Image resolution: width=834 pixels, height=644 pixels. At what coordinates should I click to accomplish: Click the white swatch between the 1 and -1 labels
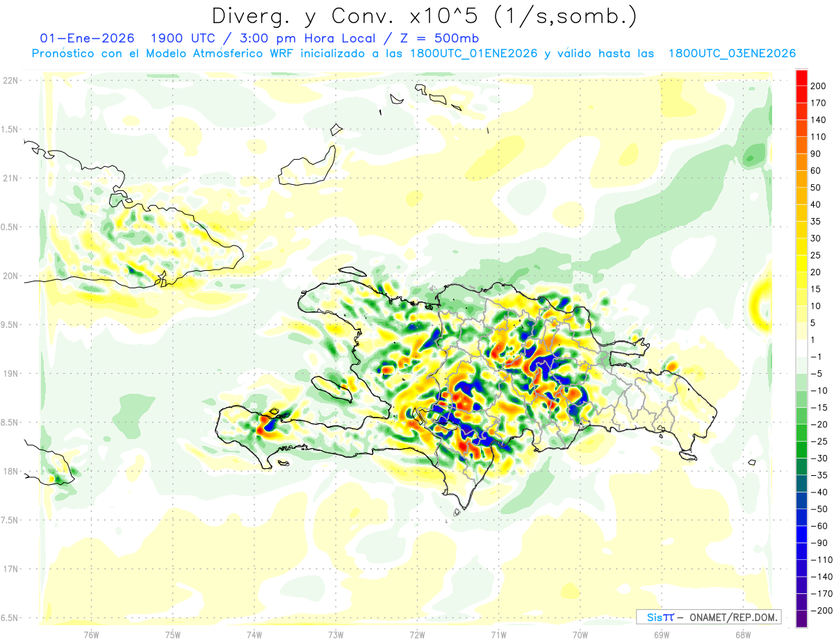click(x=801, y=349)
